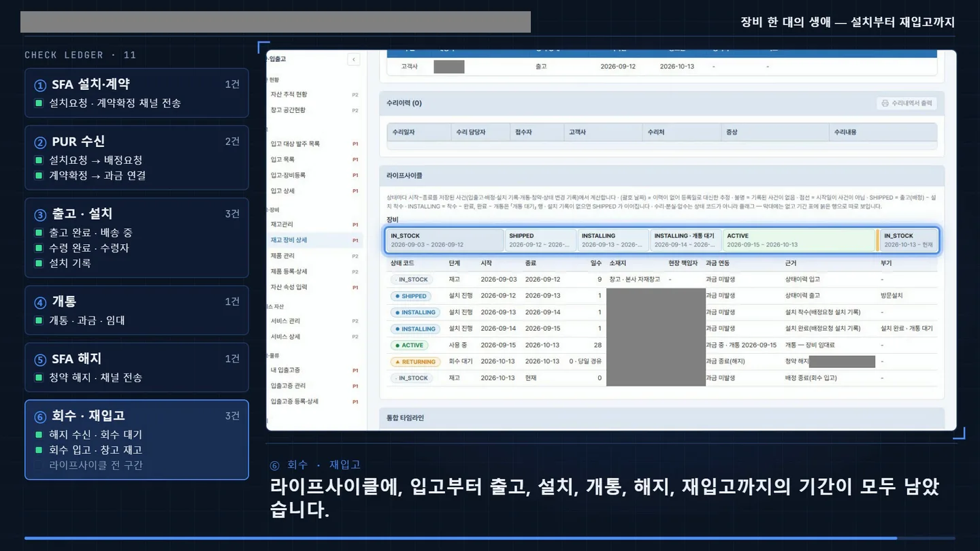Select the INSTALLING · 개통 대기 lifecycle segment
This screenshot has height=551, width=980.
click(685, 240)
